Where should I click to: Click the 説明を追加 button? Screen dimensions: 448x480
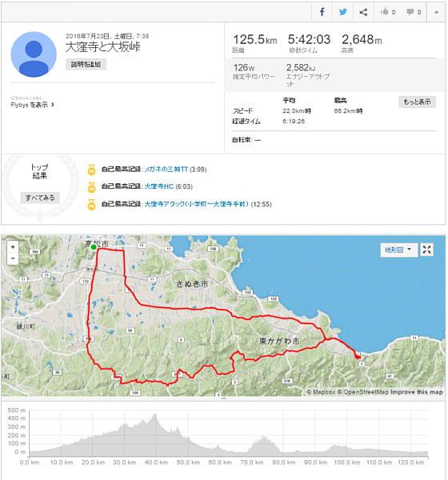[x=86, y=64]
